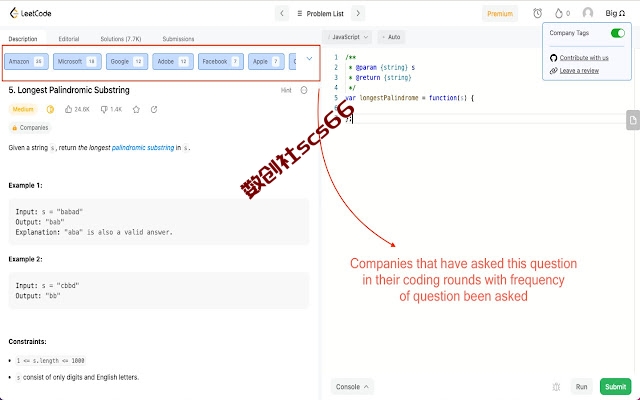Click line var longestPalindrome function
The width and height of the screenshot is (640, 400).
409,98
